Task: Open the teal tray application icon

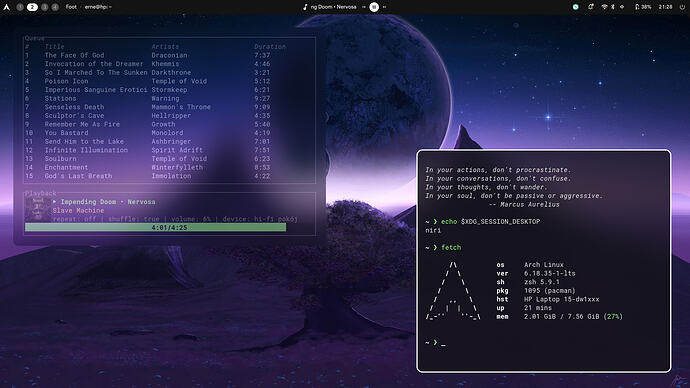Action: tap(576, 7)
